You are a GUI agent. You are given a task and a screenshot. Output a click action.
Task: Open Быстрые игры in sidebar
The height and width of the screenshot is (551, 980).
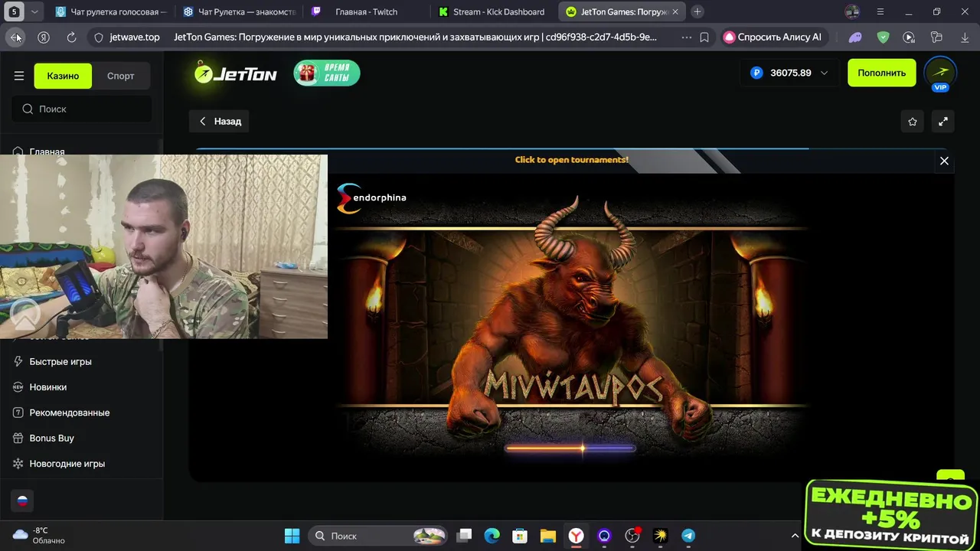pos(60,361)
